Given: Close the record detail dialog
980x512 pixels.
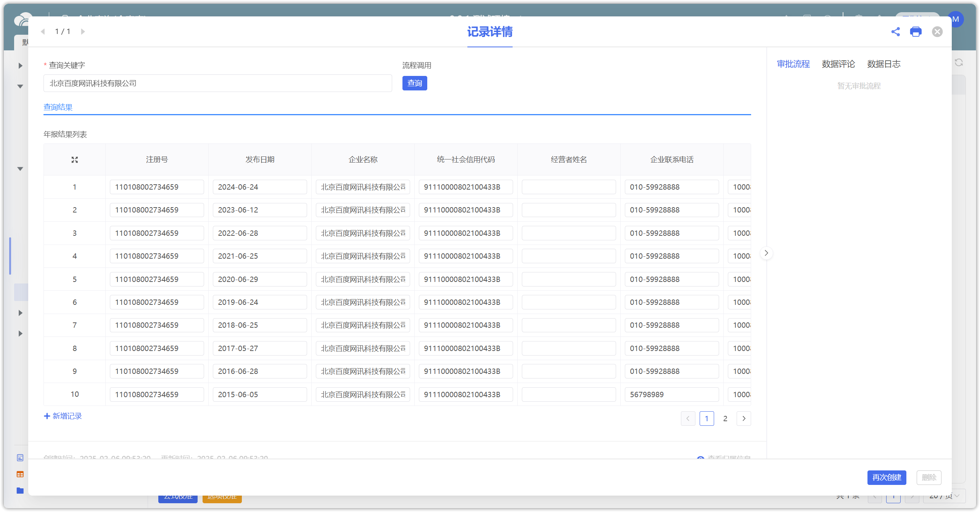Looking at the screenshot, I should [x=937, y=32].
